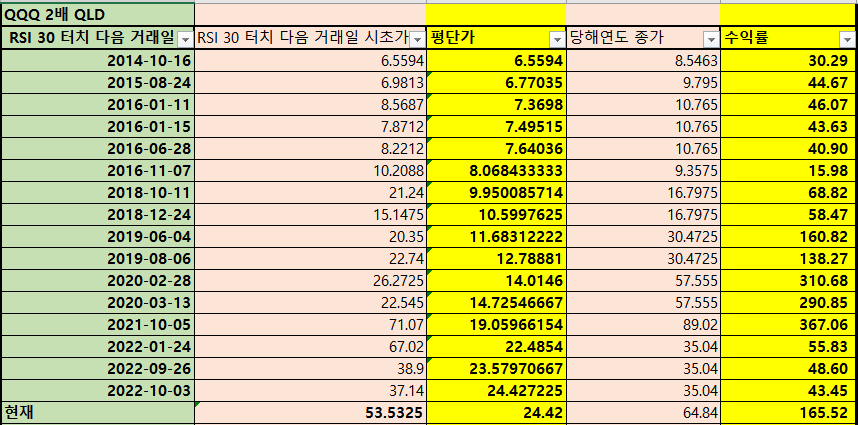Click year-end close cell 9.795
The height and width of the screenshot is (425, 858).
point(644,83)
